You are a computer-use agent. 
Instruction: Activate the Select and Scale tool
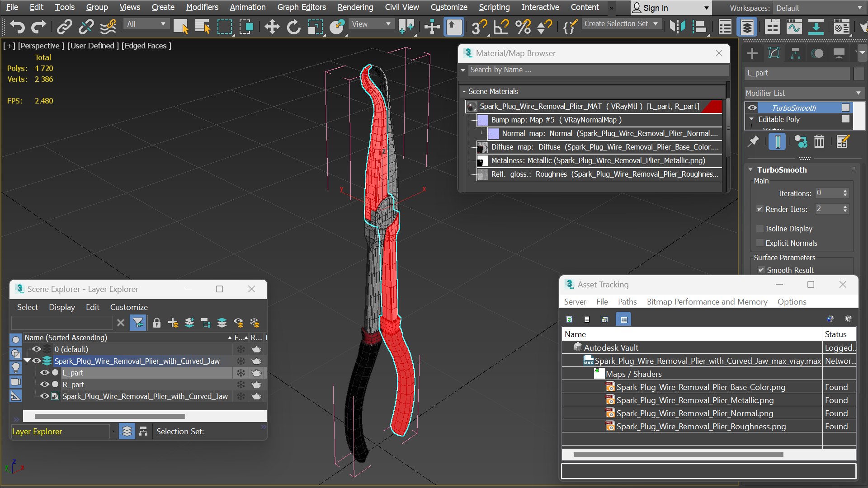pos(316,27)
